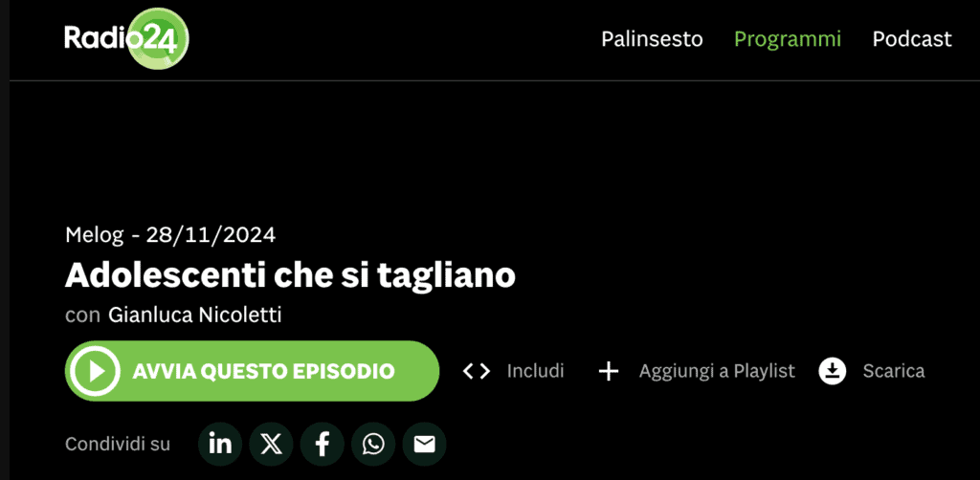Open the Podcast section
The width and height of the screenshot is (980, 480).
click(912, 39)
